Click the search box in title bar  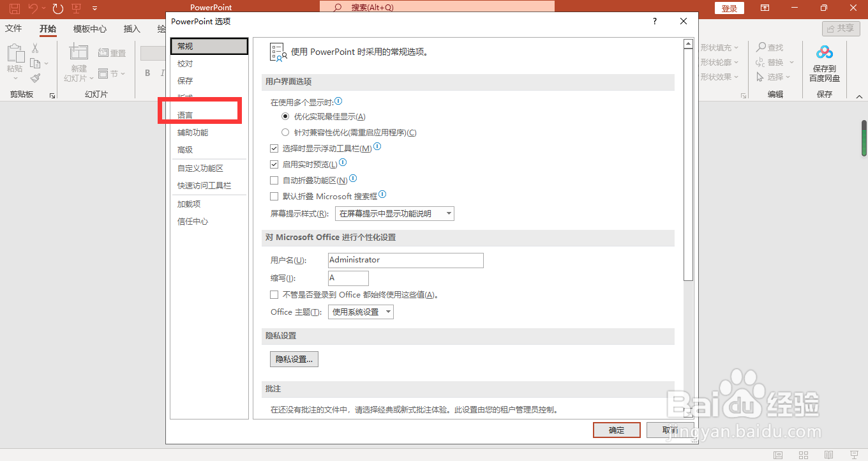[437, 7]
